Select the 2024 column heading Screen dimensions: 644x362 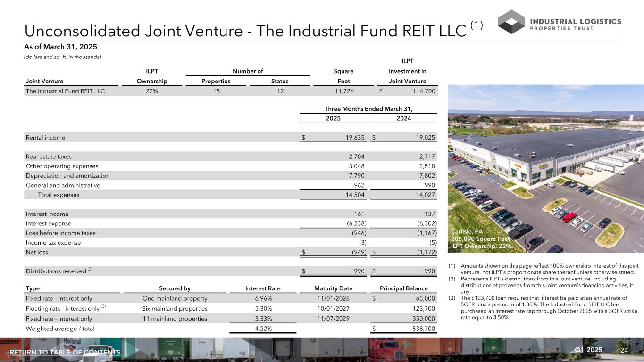(x=403, y=118)
